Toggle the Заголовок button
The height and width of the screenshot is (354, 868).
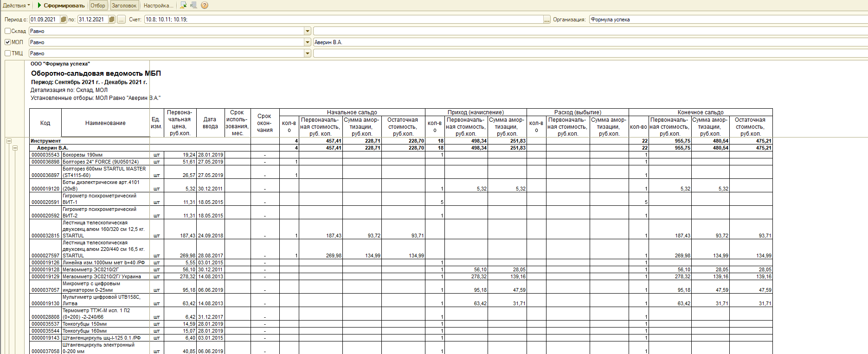pyautogui.click(x=124, y=6)
